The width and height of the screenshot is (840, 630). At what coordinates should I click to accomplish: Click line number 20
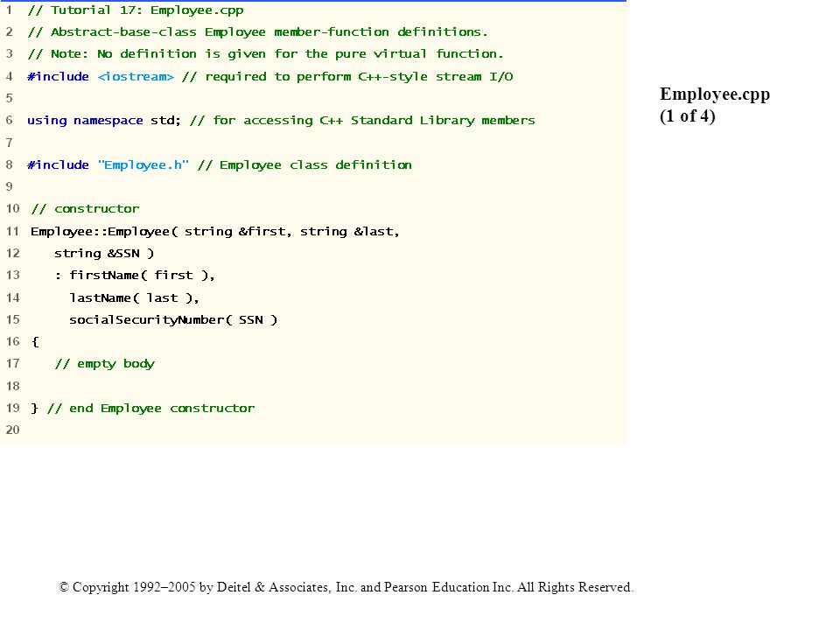tap(13, 430)
